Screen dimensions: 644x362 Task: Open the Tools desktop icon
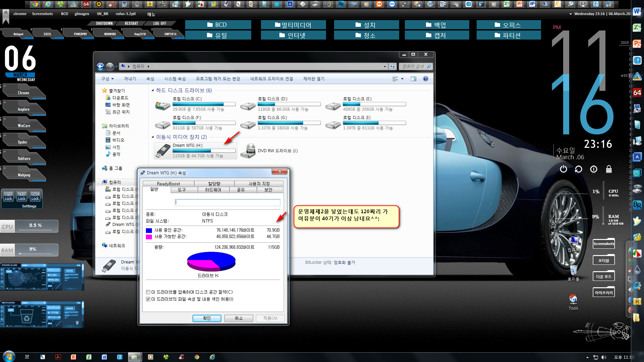tap(573, 302)
